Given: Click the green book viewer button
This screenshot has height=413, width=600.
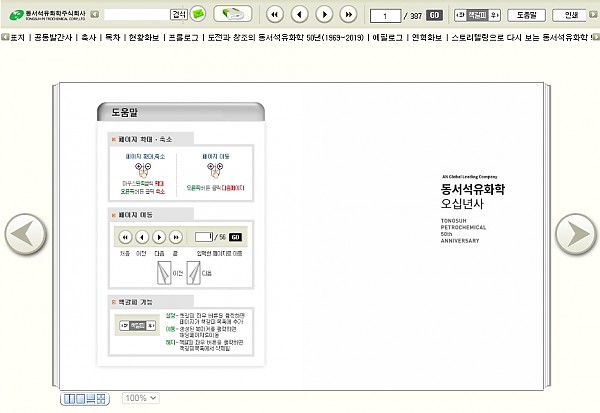Looking at the screenshot, I should (x=233, y=14).
